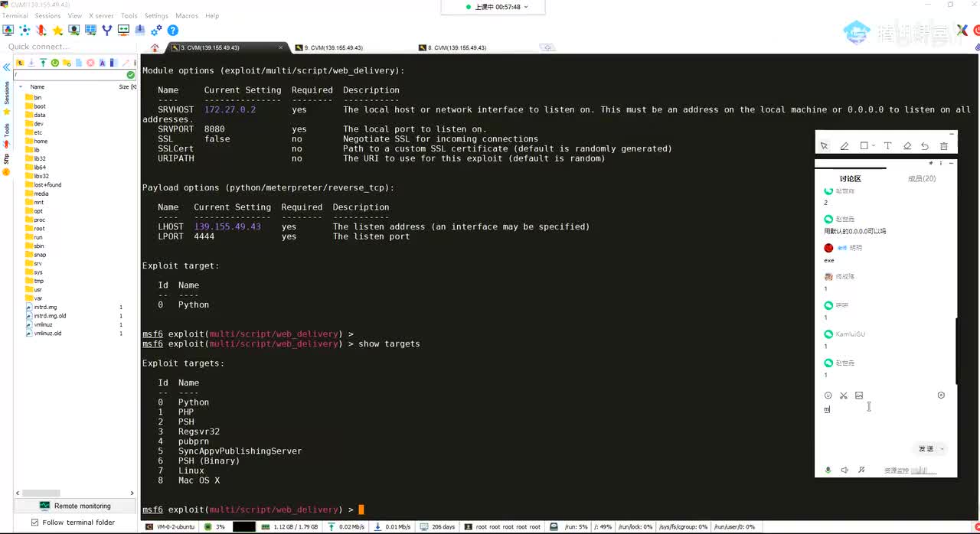Select the etc folder
Image resolution: width=980 pixels, height=534 pixels.
click(x=33, y=132)
